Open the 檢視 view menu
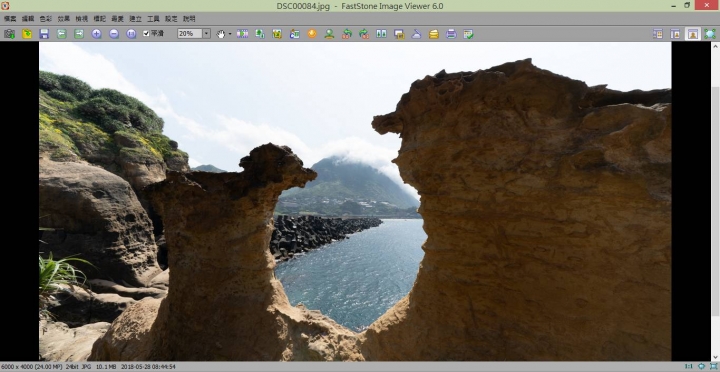 [82, 19]
